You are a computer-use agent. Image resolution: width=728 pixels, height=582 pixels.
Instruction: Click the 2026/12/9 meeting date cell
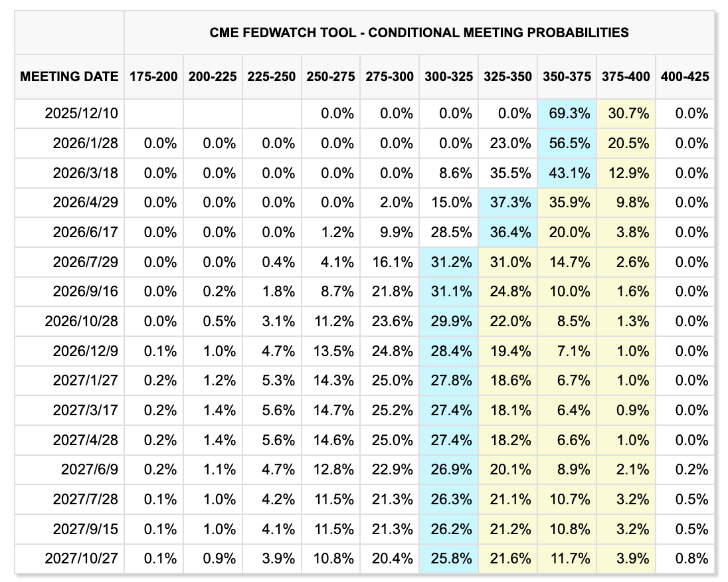tap(84, 351)
